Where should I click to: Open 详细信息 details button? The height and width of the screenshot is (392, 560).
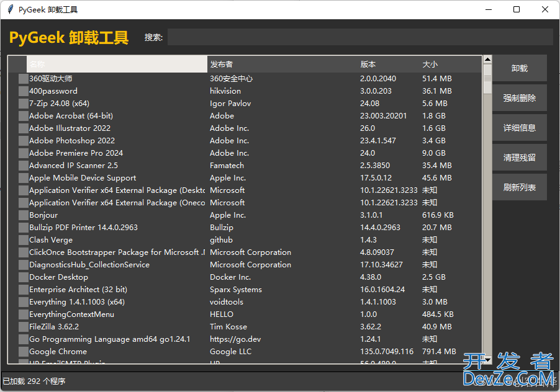519,128
